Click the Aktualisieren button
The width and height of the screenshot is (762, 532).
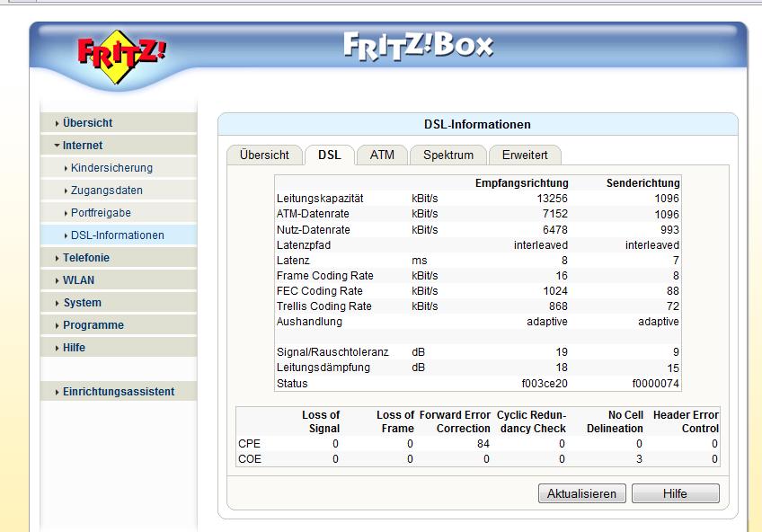(x=581, y=493)
